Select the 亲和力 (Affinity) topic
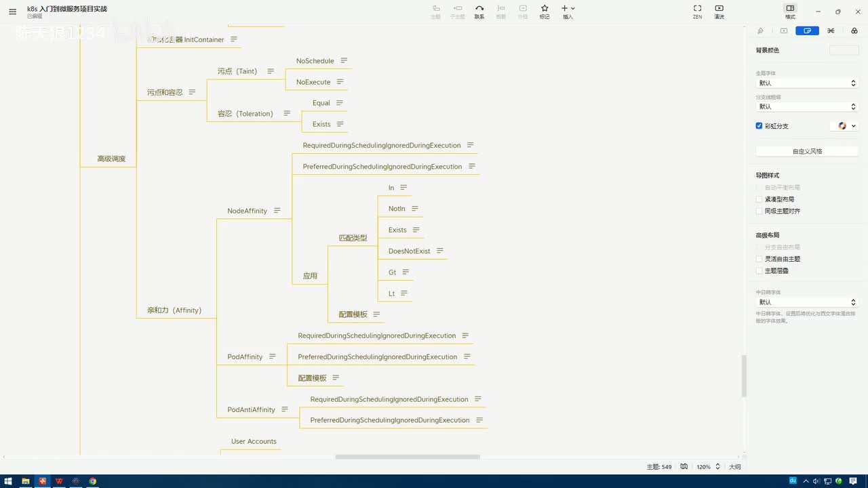Screen dimensions: 868x488 (x=174, y=310)
